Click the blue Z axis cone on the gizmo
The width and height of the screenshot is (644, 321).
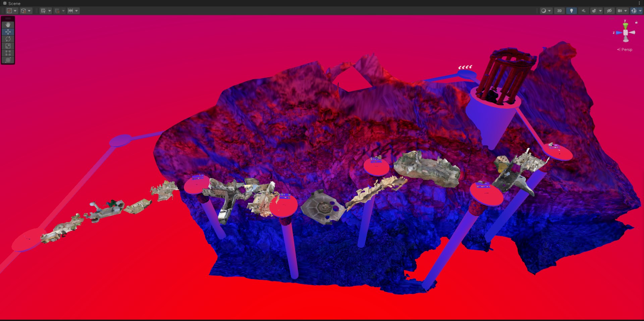(x=619, y=33)
